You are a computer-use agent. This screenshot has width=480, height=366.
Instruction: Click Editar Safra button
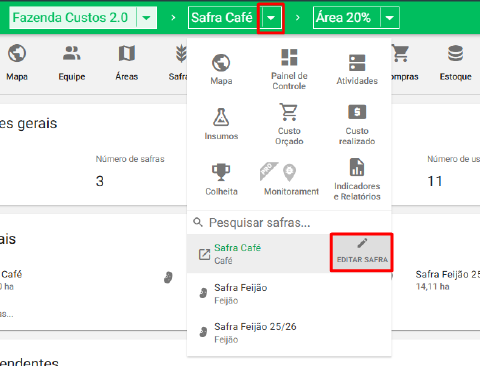pos(362,252)
